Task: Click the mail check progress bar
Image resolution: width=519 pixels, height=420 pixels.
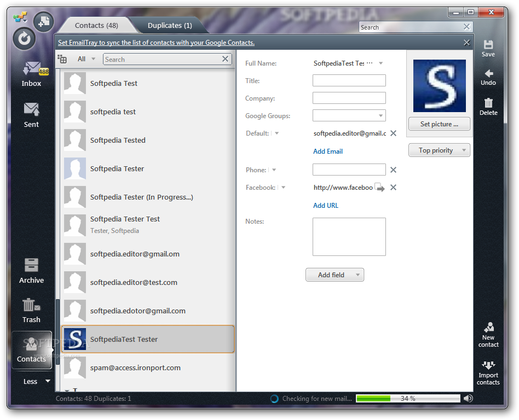Action: (408, 399)
